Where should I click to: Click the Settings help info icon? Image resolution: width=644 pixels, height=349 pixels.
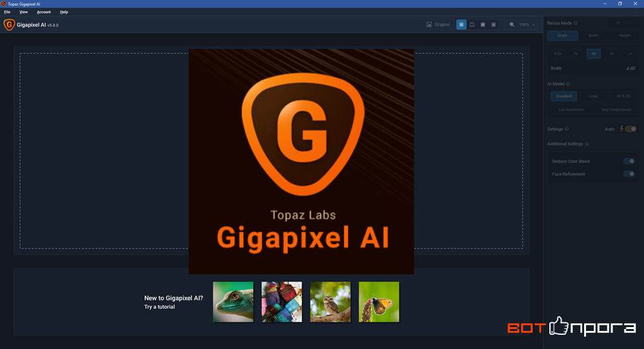click(567, 129)
